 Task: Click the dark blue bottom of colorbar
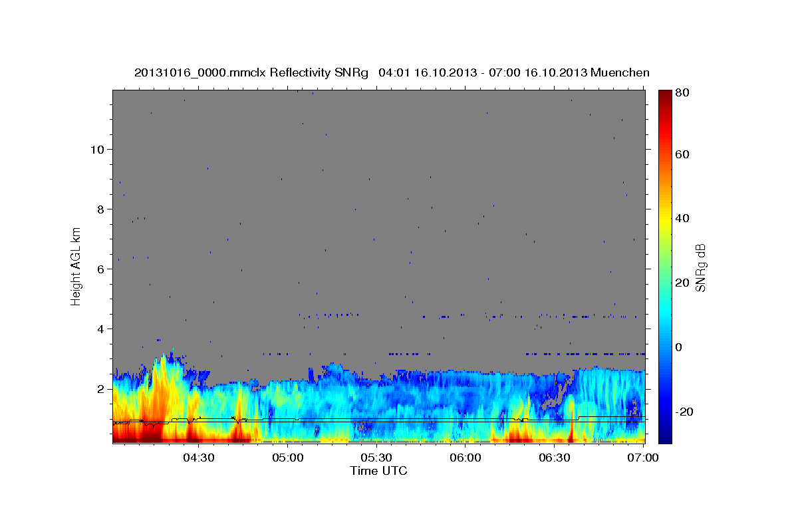[x=665, y=438]
